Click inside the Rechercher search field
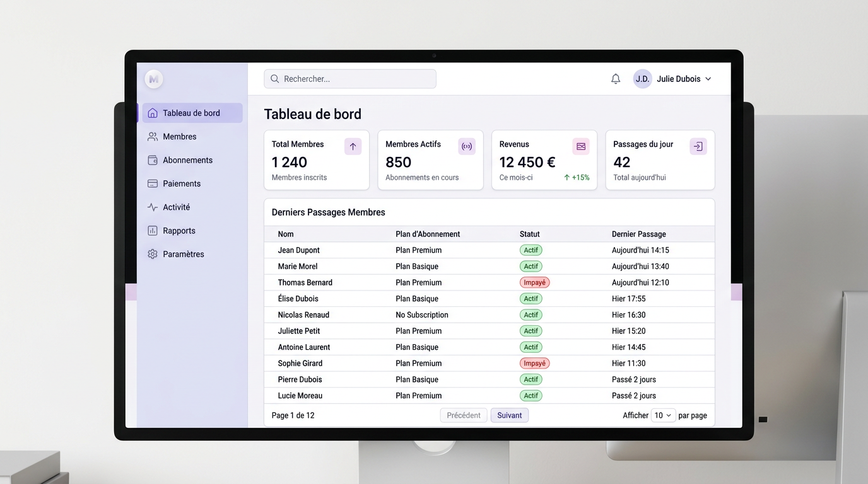 [350, 79]
